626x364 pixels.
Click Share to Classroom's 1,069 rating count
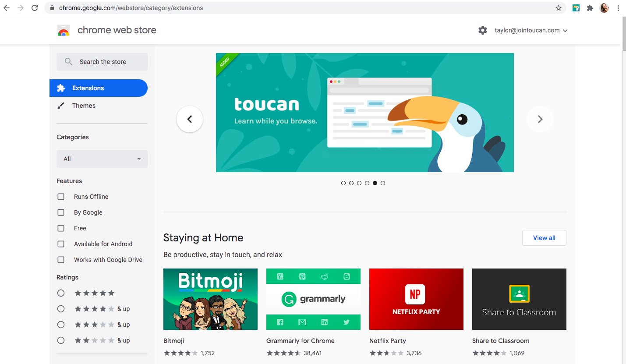click(517, 353)
